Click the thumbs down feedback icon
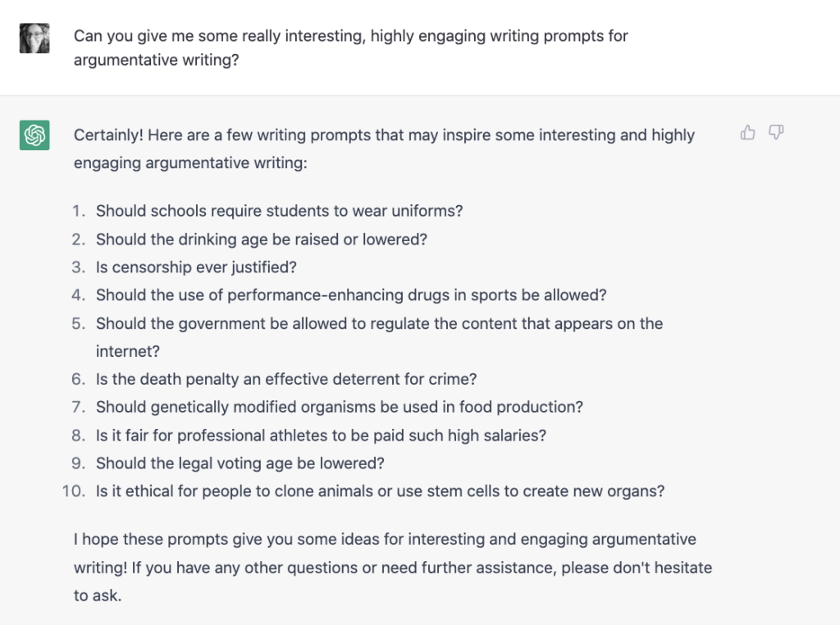Image resolution: width=840 pixels, height=625 pixels. [x=776, y=132]
